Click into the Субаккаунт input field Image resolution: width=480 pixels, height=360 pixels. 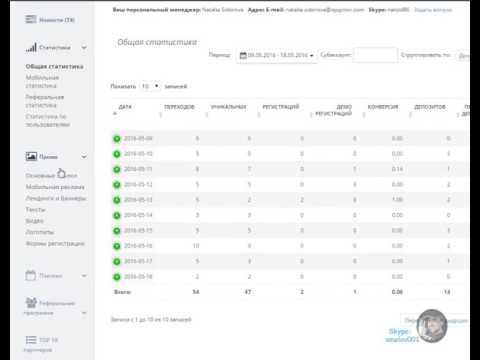[375, 55]
